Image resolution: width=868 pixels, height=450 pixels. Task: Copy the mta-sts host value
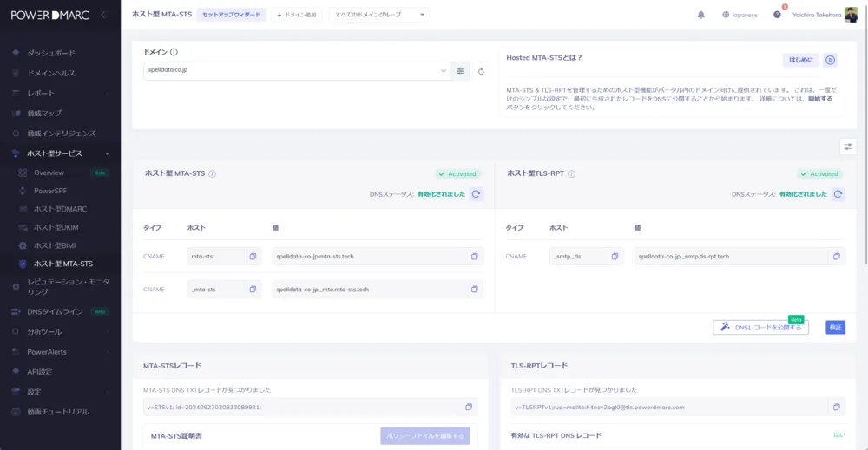(253, 257)
